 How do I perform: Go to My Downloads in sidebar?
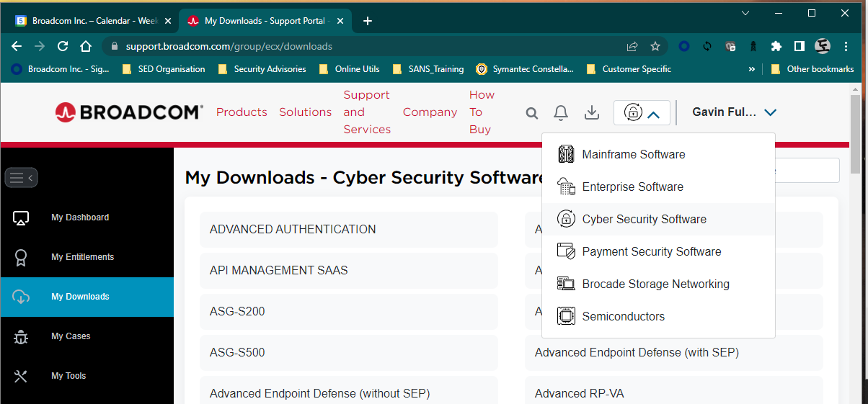point(87,297)
